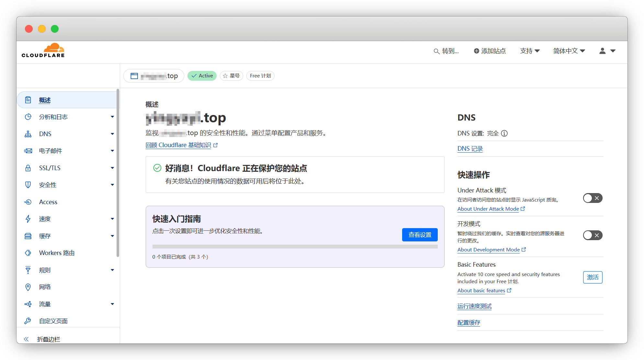Image resolution: width=644 pixels, height=360 pixels.
Task: Click the collapse sidebar double-chevron icon
Action: (26, 339)
